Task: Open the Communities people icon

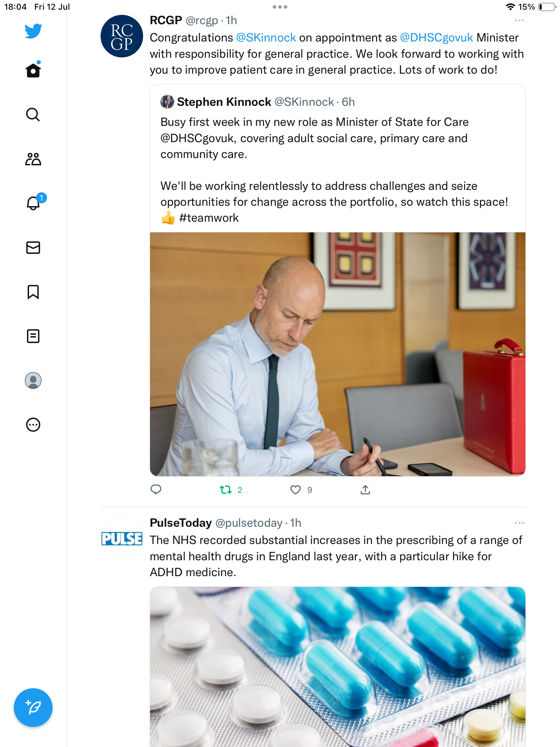Action: coord(33,159)
